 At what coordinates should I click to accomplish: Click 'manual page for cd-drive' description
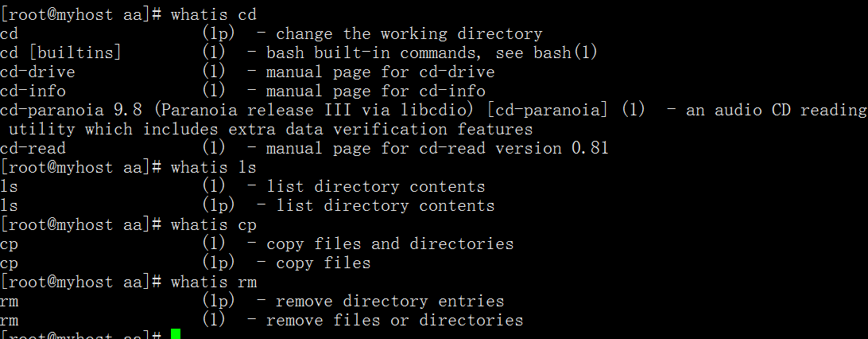point(380,72)
